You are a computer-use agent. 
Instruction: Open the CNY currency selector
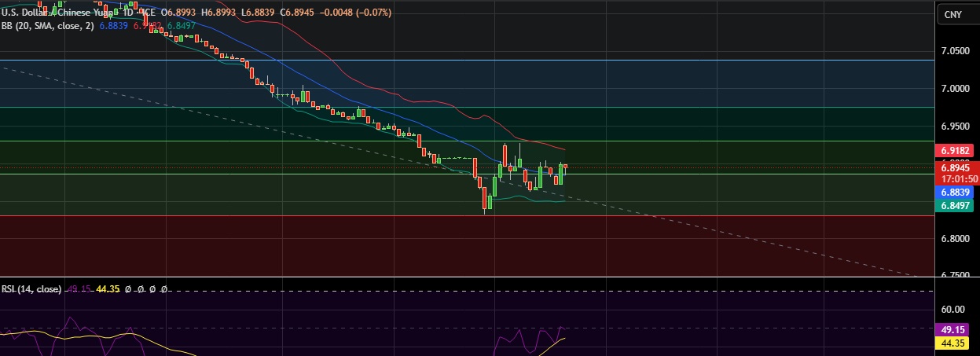[953, 14]
